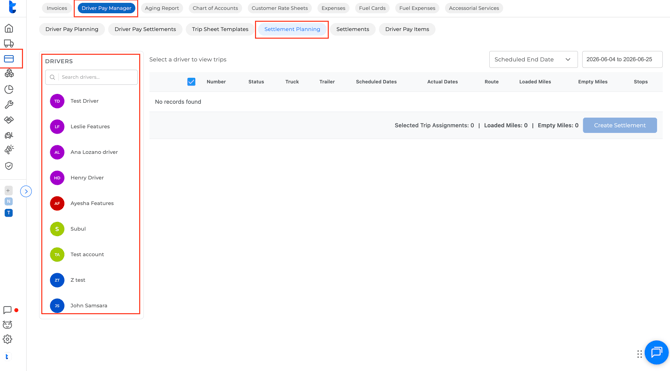Image resolution: width=670 pixels, height=371 pixels.
Task: Open the settings gear in sidebar
Action: 7,339
